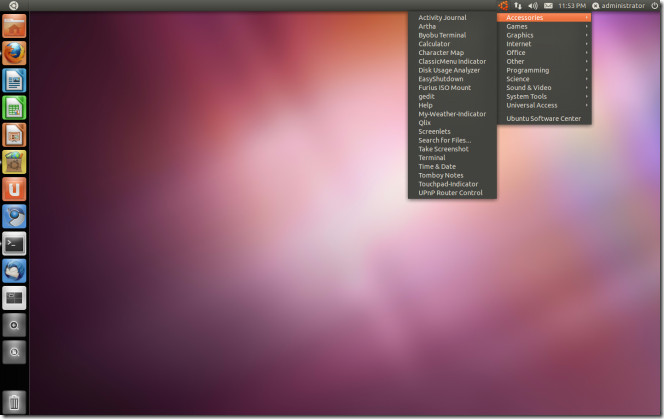Screen dimensions: 664x419
Task: Select ClassicMenu Indicator entry
Action: click(452, 61)
